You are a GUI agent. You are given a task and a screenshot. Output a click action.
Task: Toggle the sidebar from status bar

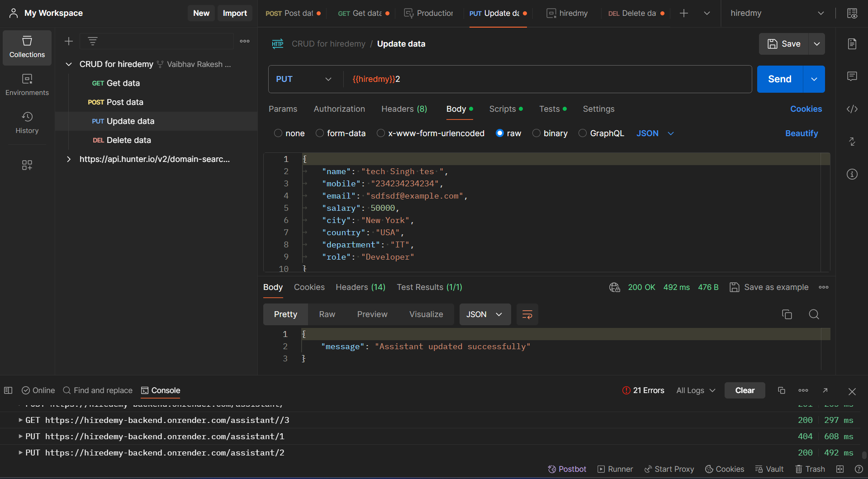tap(8, 390)
